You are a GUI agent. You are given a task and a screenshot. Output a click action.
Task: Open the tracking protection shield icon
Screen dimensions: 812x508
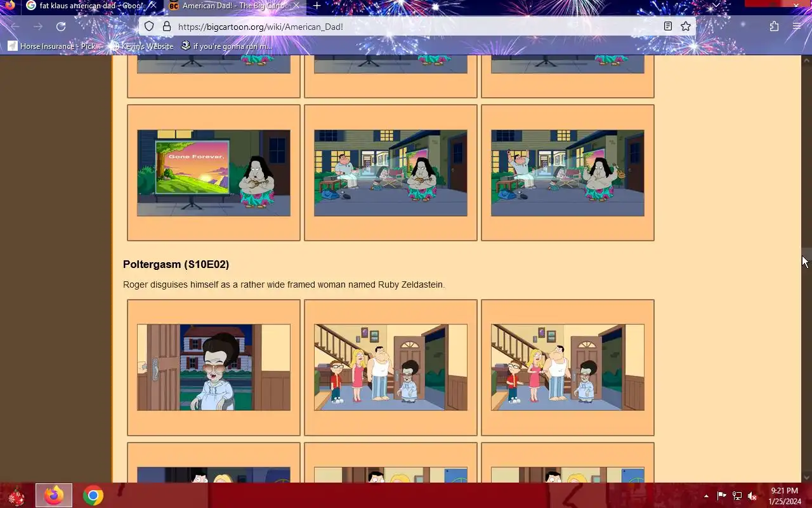pos(149,27)
